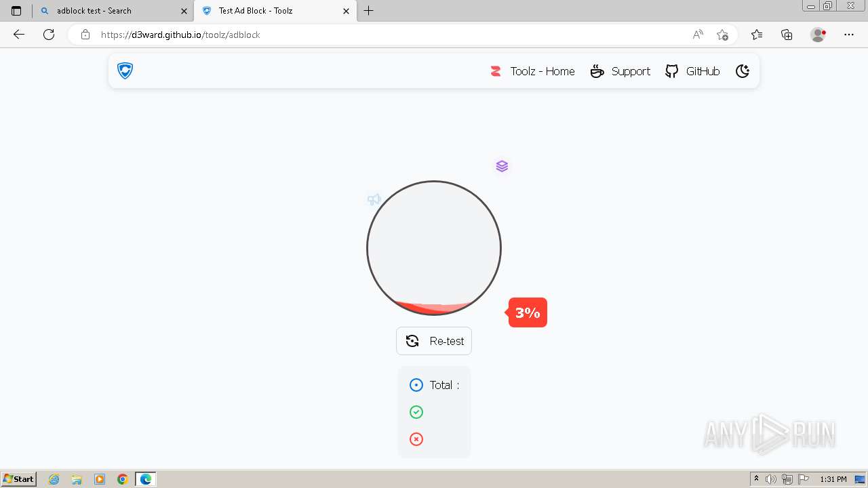Open the browser profile avatar
Viewport: 868px width, 488px height.
pos(818,35)
